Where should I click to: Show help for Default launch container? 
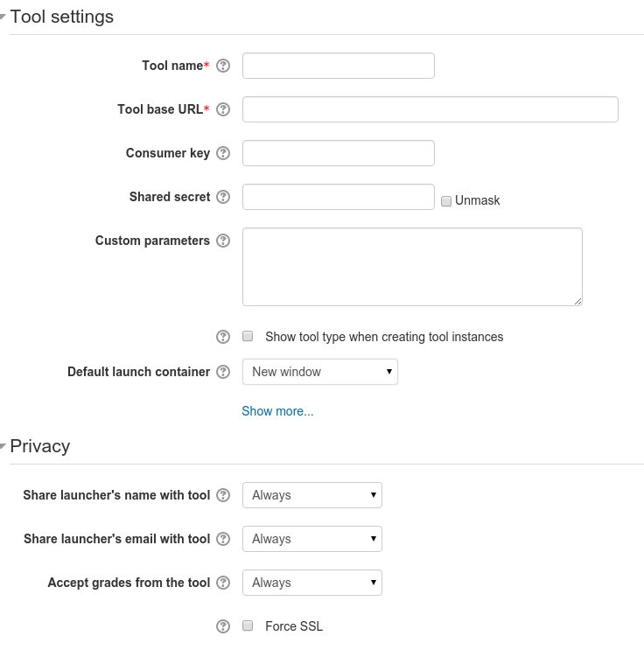[223, 372]
